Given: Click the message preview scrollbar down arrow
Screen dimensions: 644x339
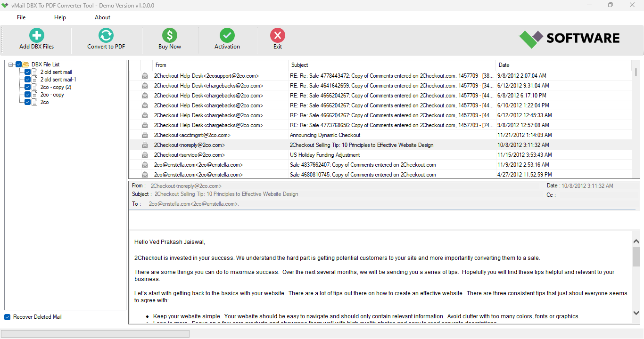Looking at the screenshot, I should click(x=636, y=312).
